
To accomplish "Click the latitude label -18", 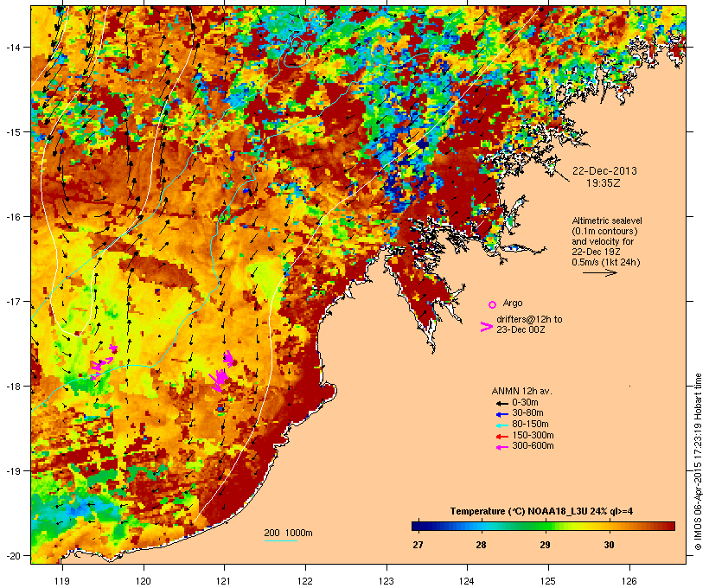I will coord(12,387).
